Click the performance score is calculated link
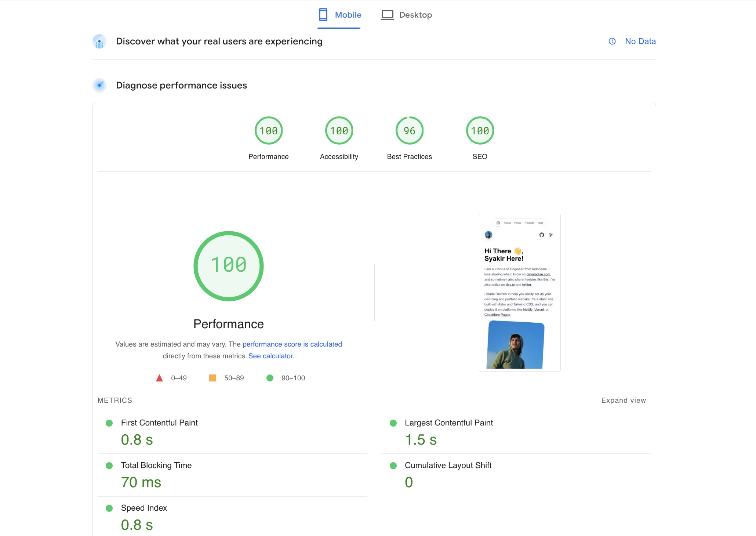 [292, 344]
